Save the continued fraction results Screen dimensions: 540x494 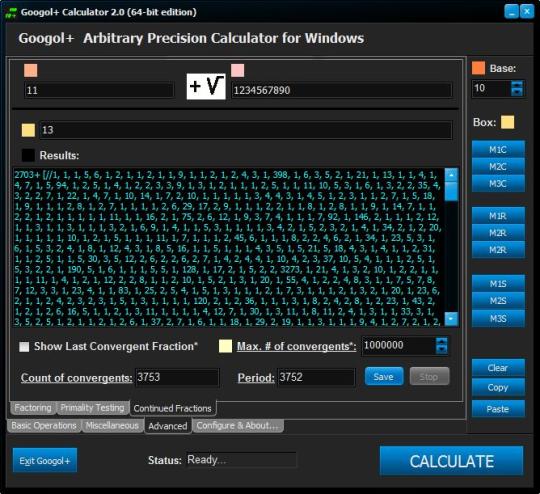coord(384,377)
